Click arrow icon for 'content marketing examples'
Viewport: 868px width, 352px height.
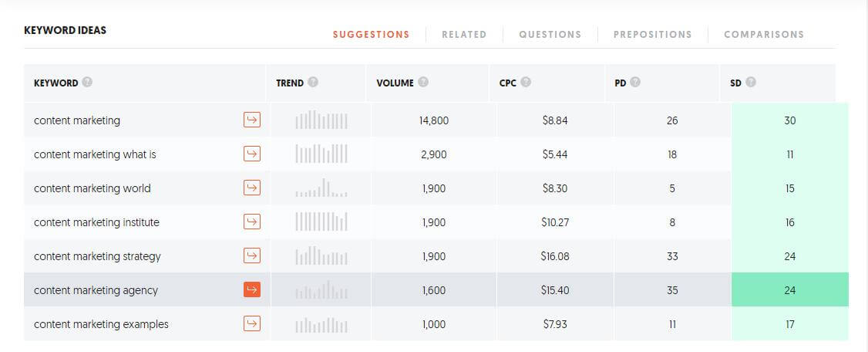click(252, 323)
